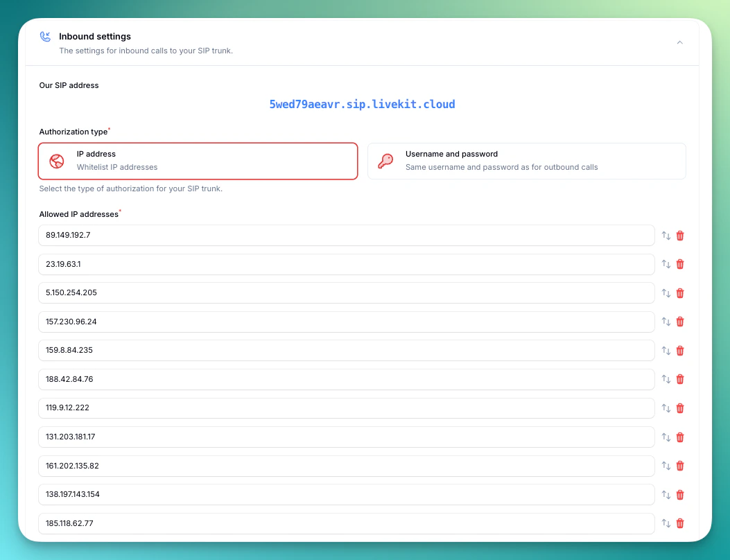
Task: Delete the 185.118.62.77 entry
Action: tap(680, 523)
